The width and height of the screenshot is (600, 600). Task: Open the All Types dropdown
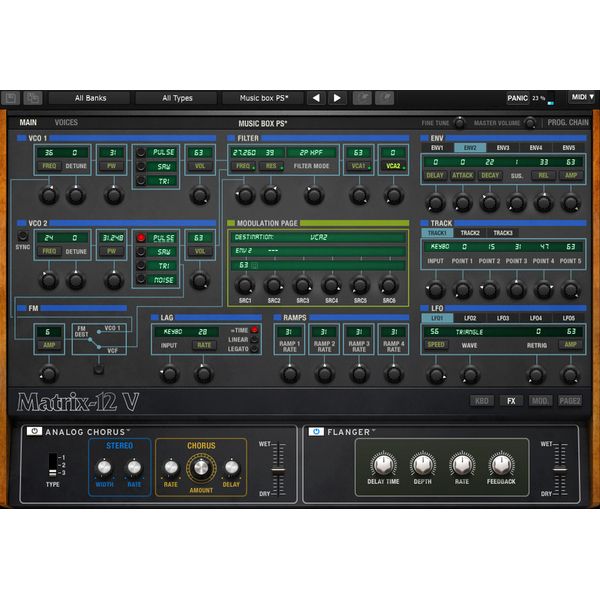177,98
